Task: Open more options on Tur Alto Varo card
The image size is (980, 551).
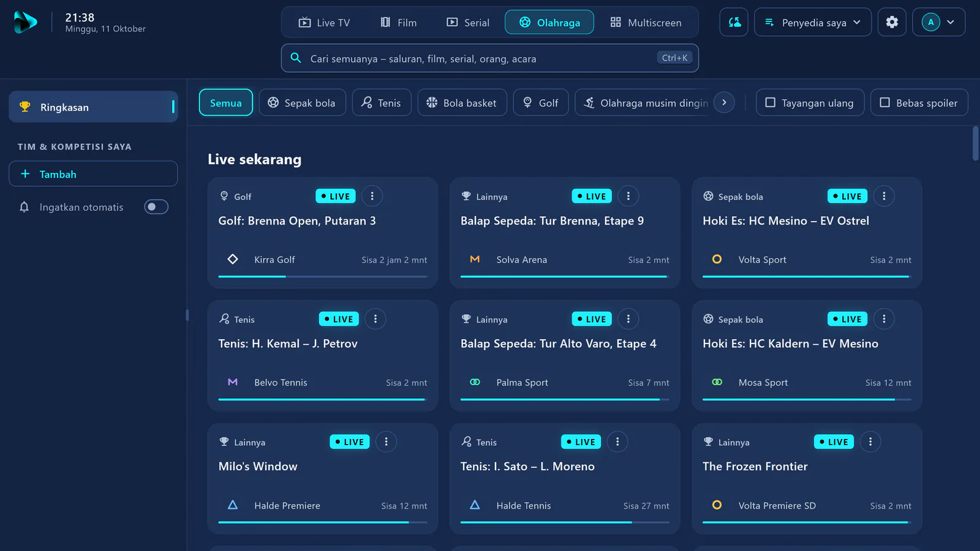Action: coord(628,319)
